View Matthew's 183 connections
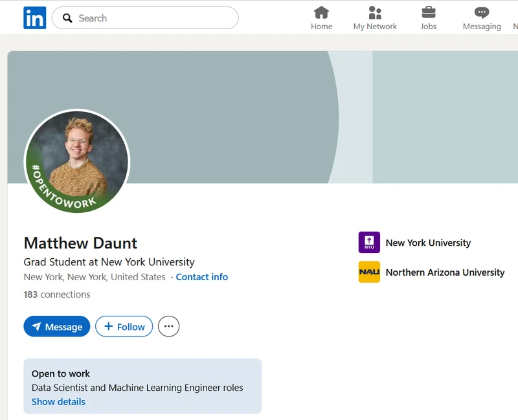 57,294
